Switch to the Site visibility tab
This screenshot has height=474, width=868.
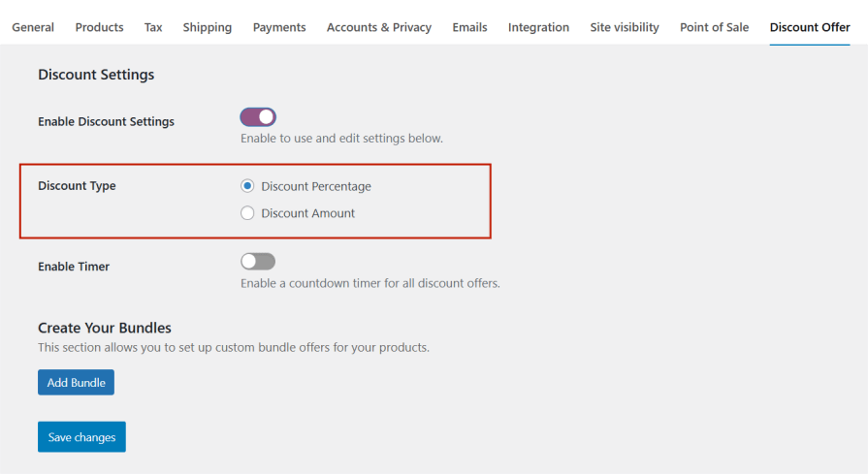click(625, 27)
